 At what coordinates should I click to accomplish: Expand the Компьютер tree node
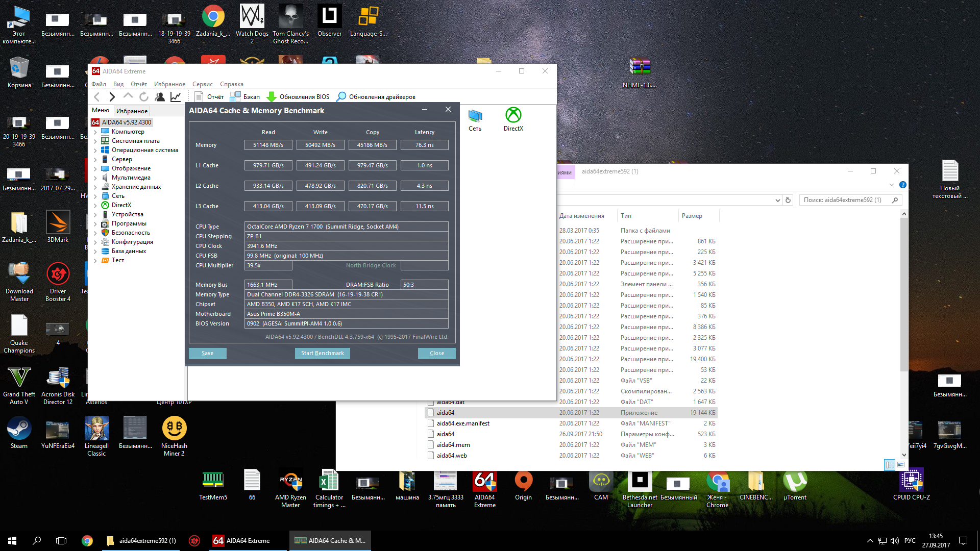tap(95, 132)
